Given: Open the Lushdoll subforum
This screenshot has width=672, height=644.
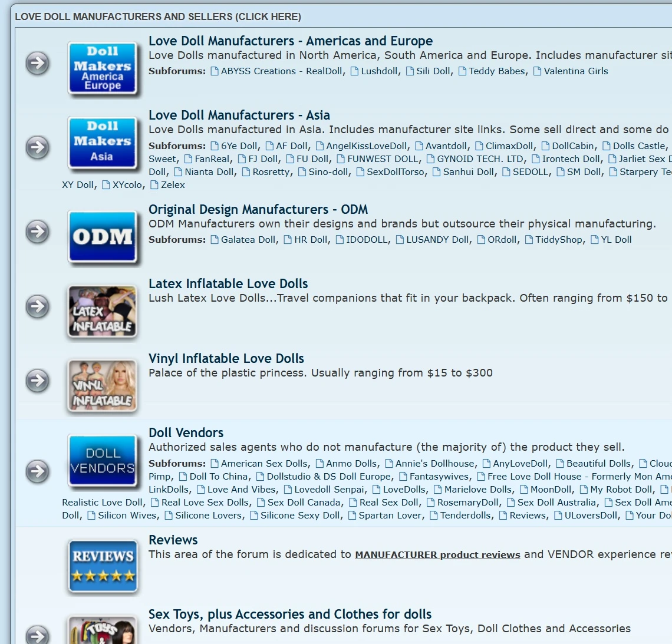Looking at the screenshot, I should pos(379,71).
